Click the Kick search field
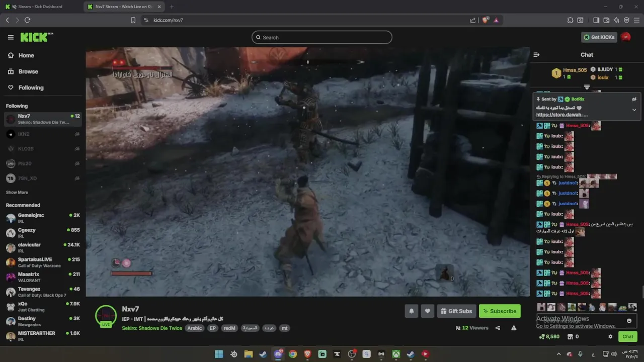The height and width of the screenshot is (362, 644). tap(322, 37)
